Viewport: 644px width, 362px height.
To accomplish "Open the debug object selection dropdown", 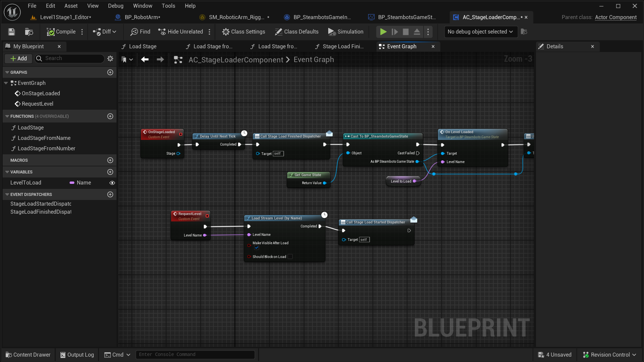I will 480,32.
